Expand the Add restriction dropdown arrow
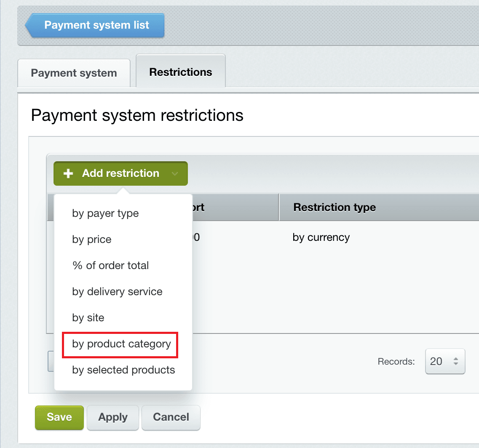 [x=175, y=173]
